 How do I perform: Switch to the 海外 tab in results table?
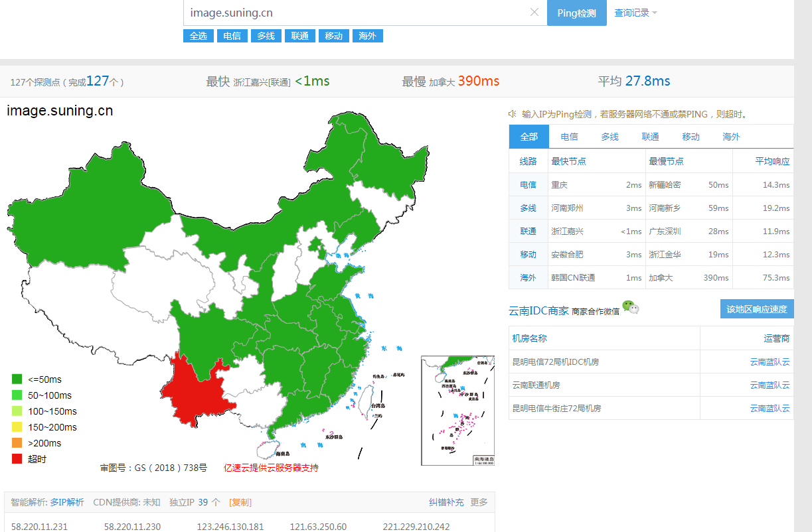click(x=732, y=137)
